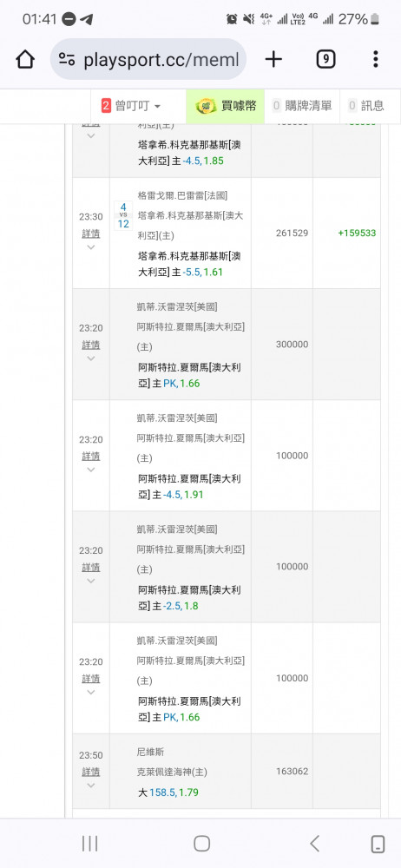Open the 購牌清單 tab
Screen dimensions: 401x868
pyautogui.click(x=302, y=106)
